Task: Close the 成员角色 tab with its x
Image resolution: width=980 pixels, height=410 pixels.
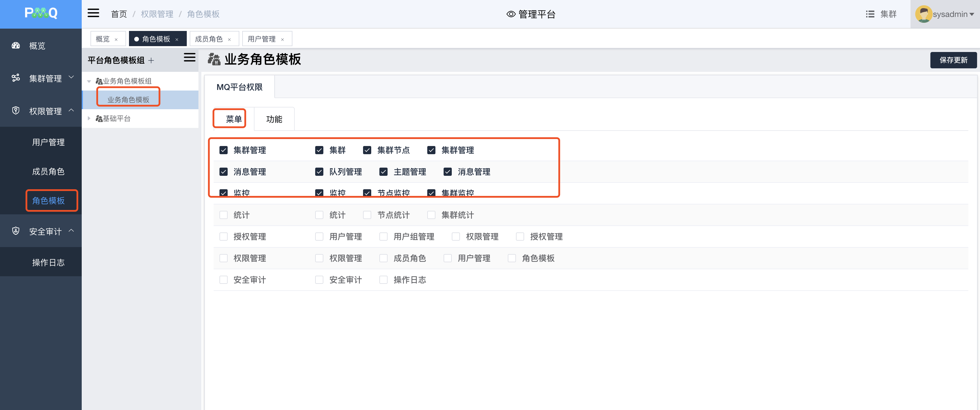Action: pyautogui.click(x=229, y=40)
